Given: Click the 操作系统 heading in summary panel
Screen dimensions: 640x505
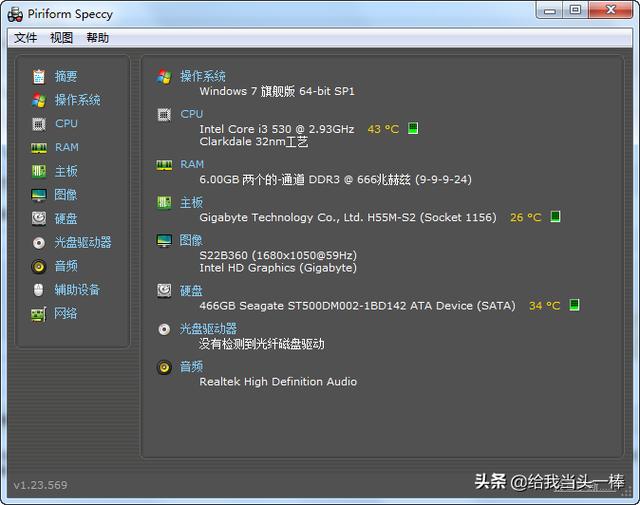Looking at the screenshot, I should point(202,76).
